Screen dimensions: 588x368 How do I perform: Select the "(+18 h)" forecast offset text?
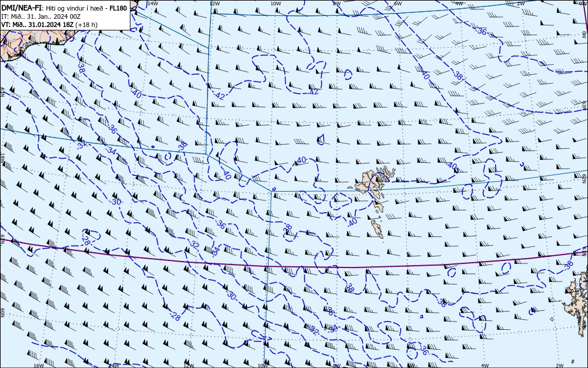click(x=86, y=25)
